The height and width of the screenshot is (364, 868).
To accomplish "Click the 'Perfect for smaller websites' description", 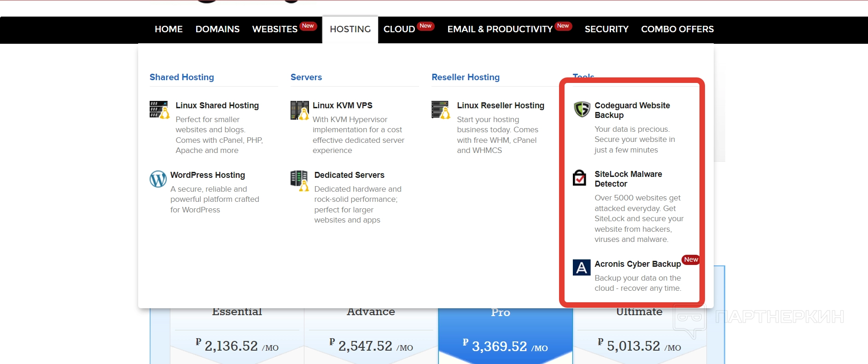I will [x=219, y=135].
